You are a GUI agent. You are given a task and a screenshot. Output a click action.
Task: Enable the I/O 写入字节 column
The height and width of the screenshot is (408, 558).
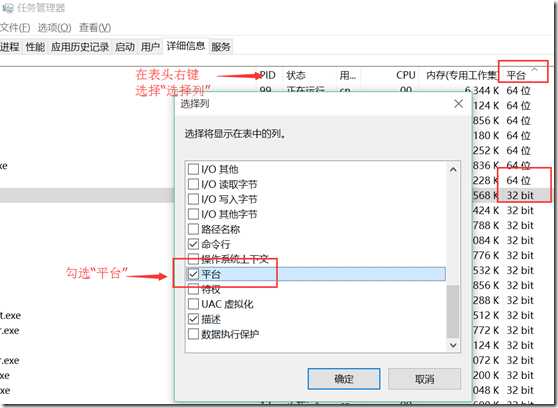point(193,199)
